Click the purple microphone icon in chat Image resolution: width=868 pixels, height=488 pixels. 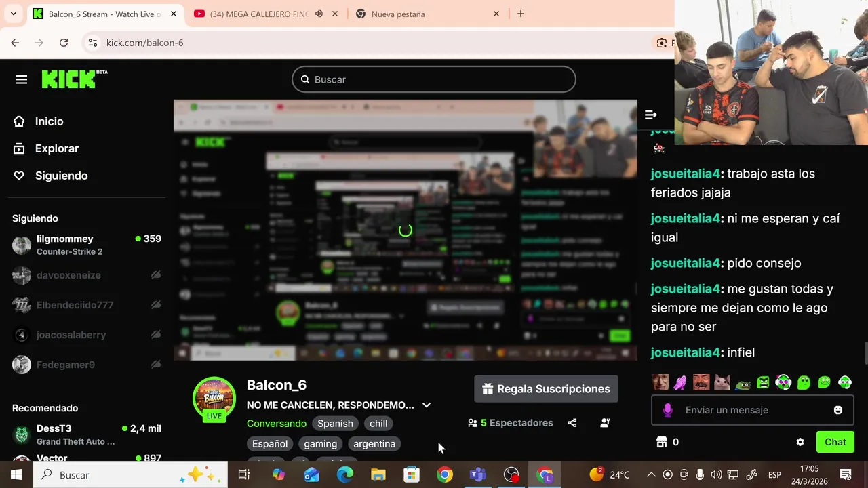(x=668, y=410)
